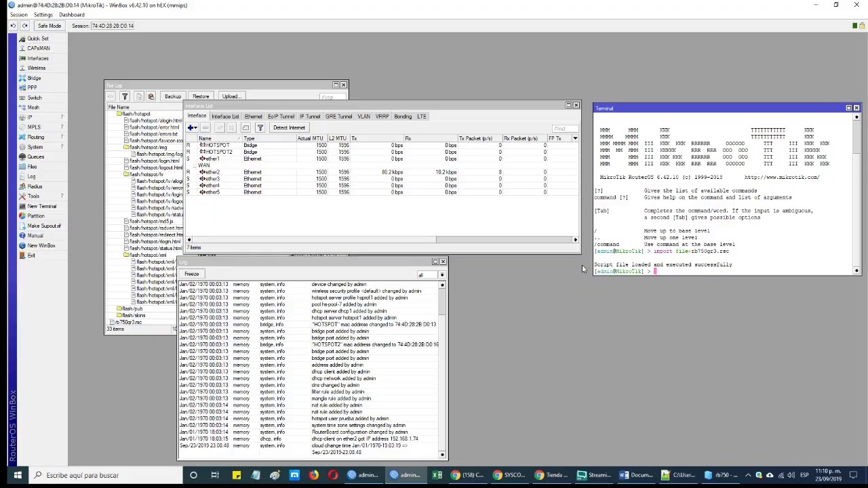Expand the MPLS submenu in sidebar
Image resolution: width=868 pixels, height=488 pixels.
click(41, 127)
